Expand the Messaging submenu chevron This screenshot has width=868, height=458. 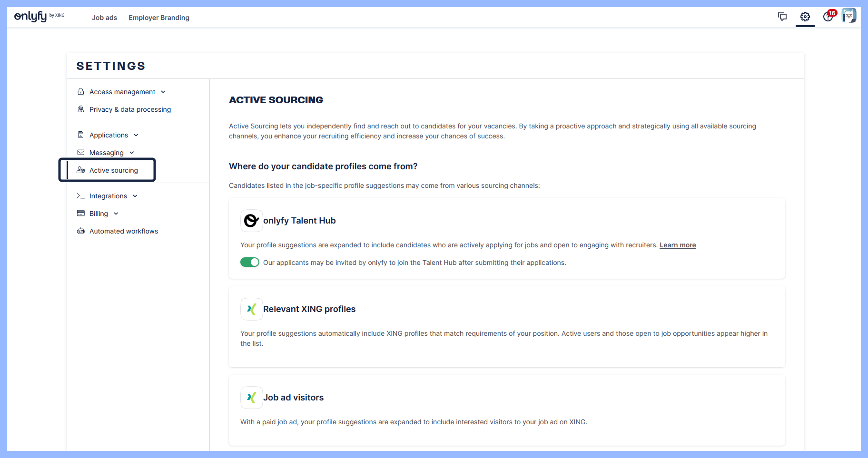[x=132, y=153]
